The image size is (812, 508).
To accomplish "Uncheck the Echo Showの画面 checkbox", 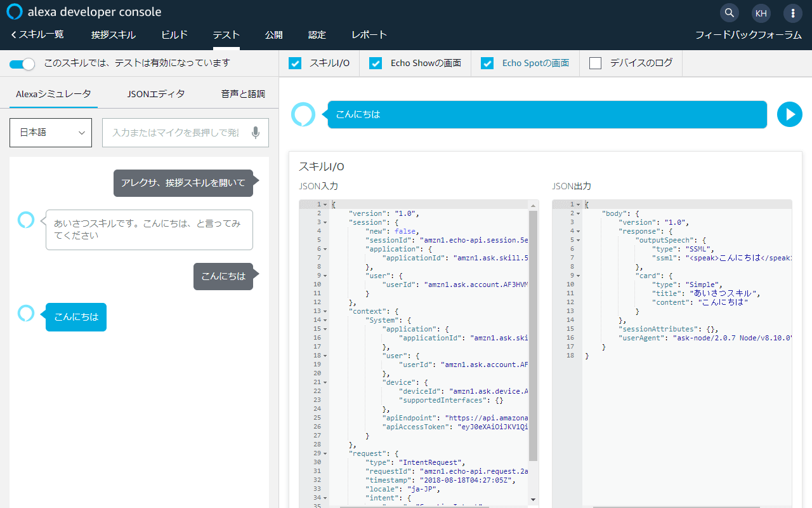I will point(376,63).
